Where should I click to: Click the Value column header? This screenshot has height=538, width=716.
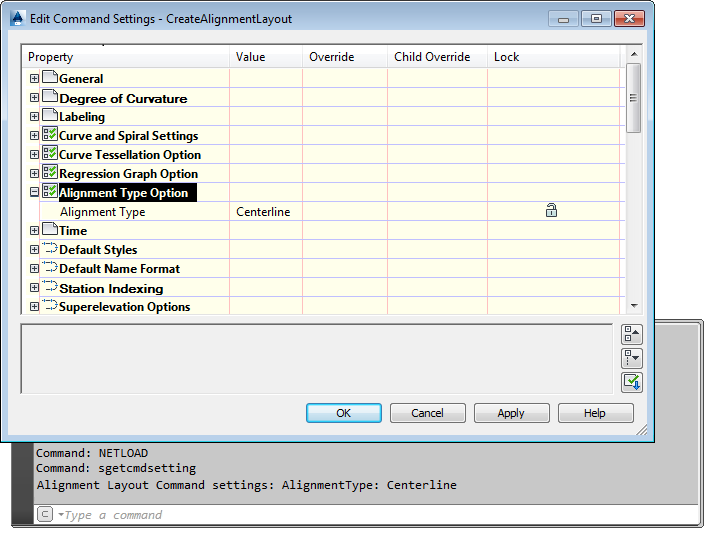pyautogui.click(x=266, y=57)
